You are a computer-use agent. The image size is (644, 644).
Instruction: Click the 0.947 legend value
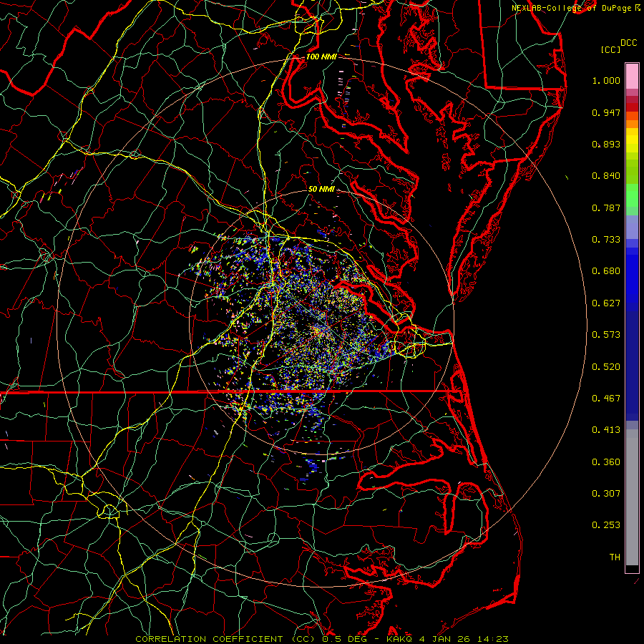(606, 112)
